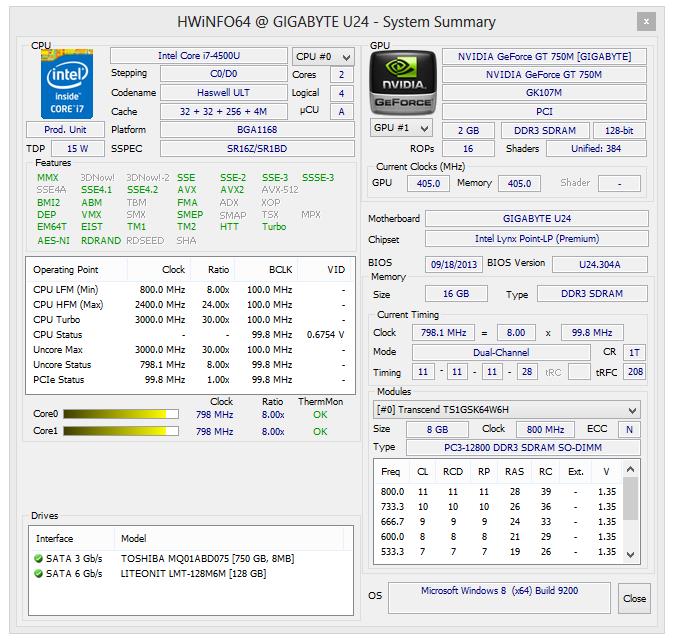Click the AES-NI feature label
674x643 pixels.
(53, 240)
